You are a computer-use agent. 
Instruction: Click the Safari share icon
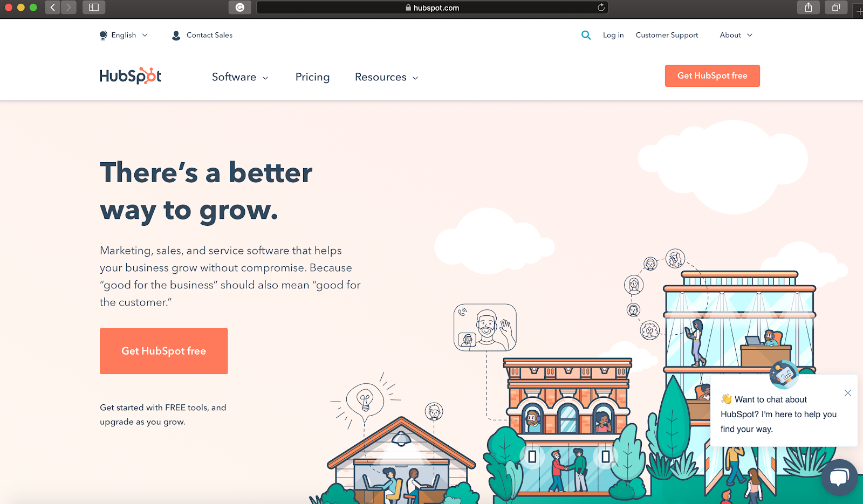click(x=808, y=8)
